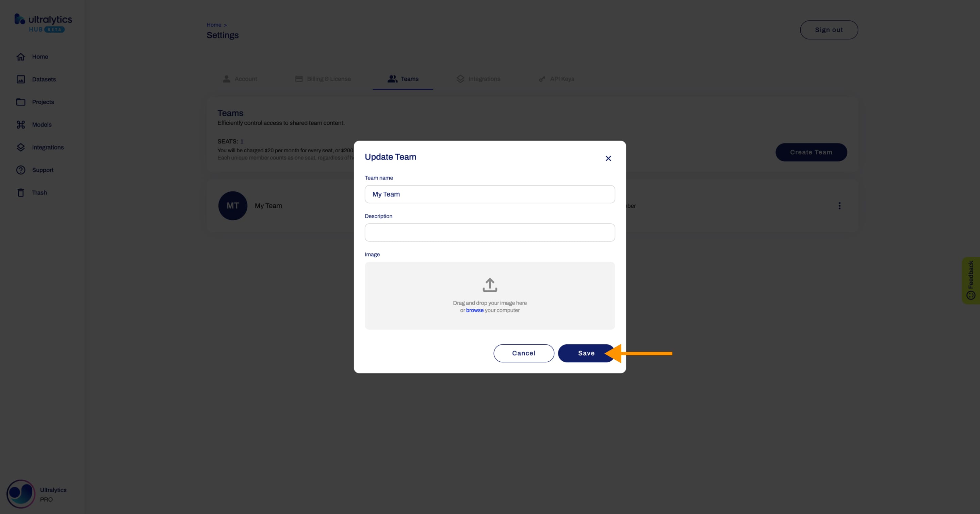Open the Integrations section

(48, 147)
